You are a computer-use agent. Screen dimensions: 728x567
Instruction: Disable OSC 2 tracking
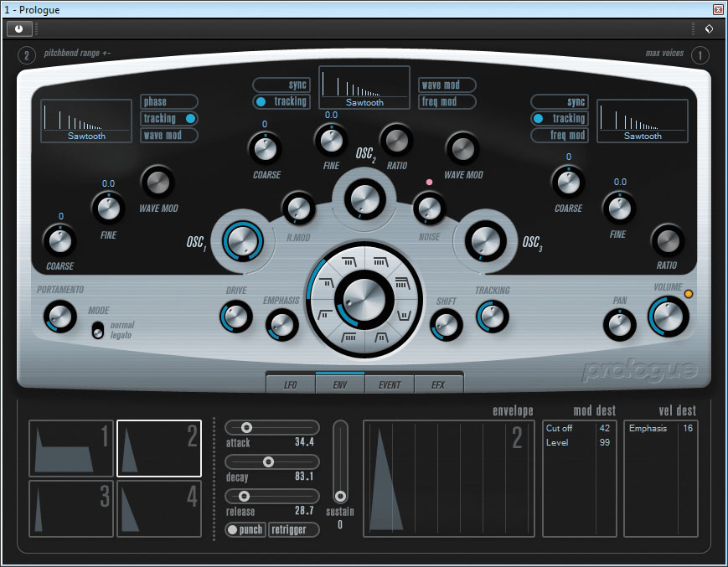281,101
